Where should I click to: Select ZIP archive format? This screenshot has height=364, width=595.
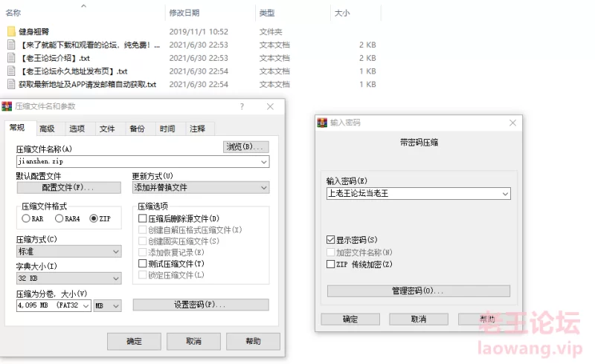coord(94,218)
